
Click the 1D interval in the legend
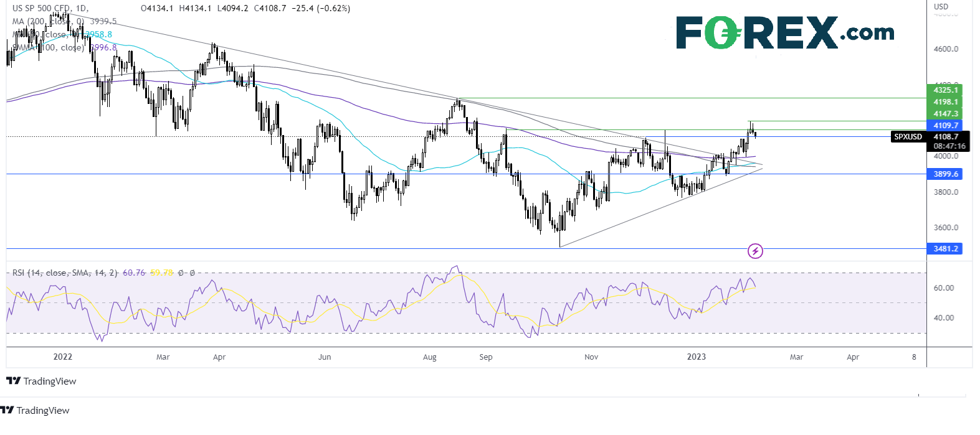(80, 8)
